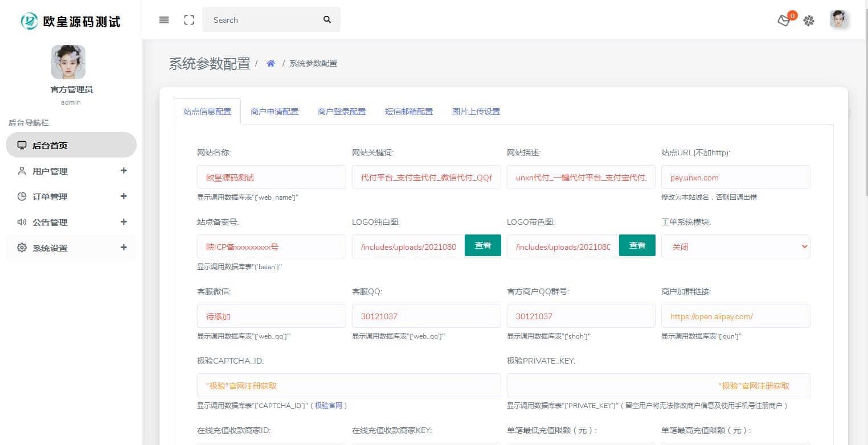Expand the 订单管理 plus toggle
Image resolution: width=868 pixels, height=445 pixels.
pos(124,196)
